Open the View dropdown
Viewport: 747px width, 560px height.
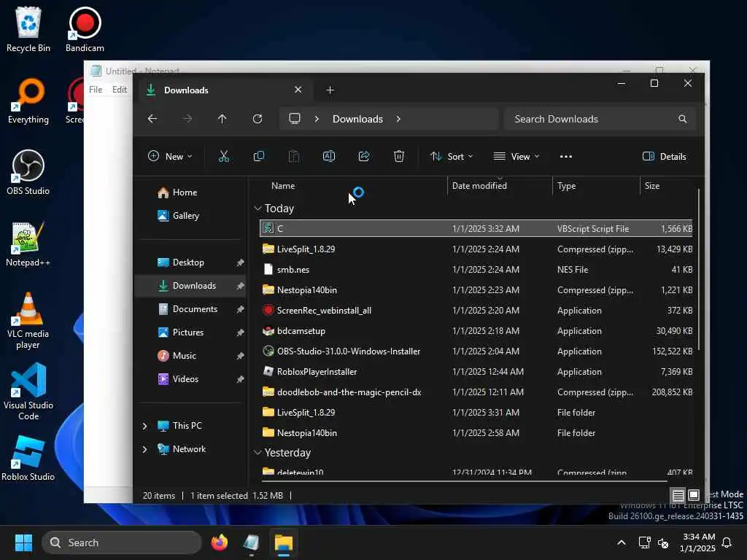(516, 156)
